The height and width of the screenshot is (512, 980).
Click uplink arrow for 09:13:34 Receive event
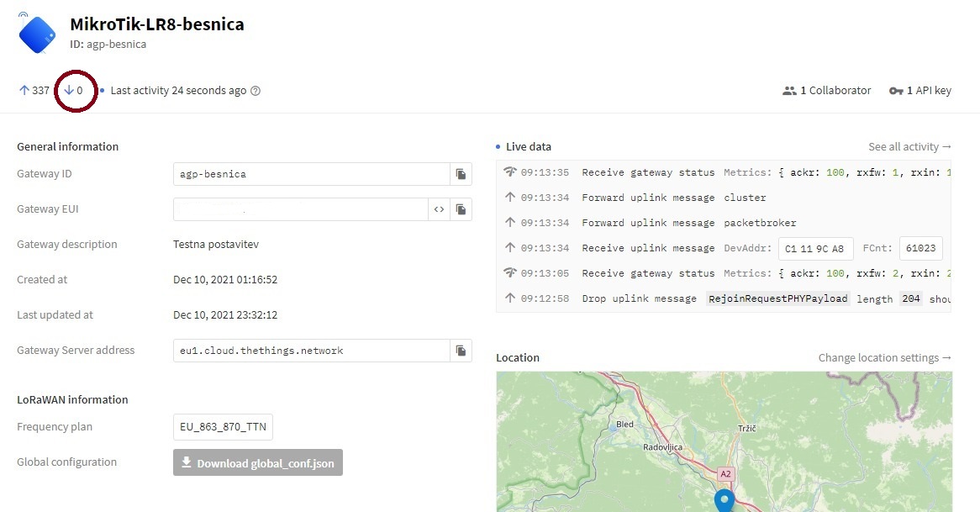pyautogui.click(x=510, y=247)
